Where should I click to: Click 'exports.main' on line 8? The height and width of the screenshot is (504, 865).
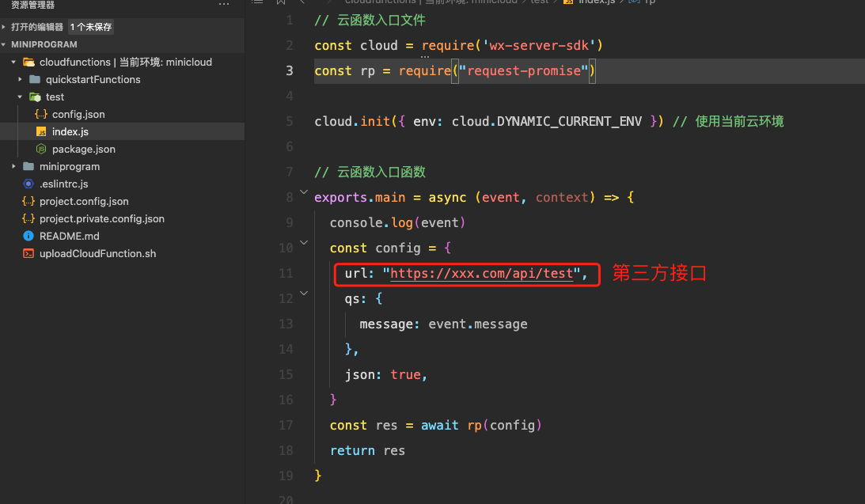coord(359,198)
